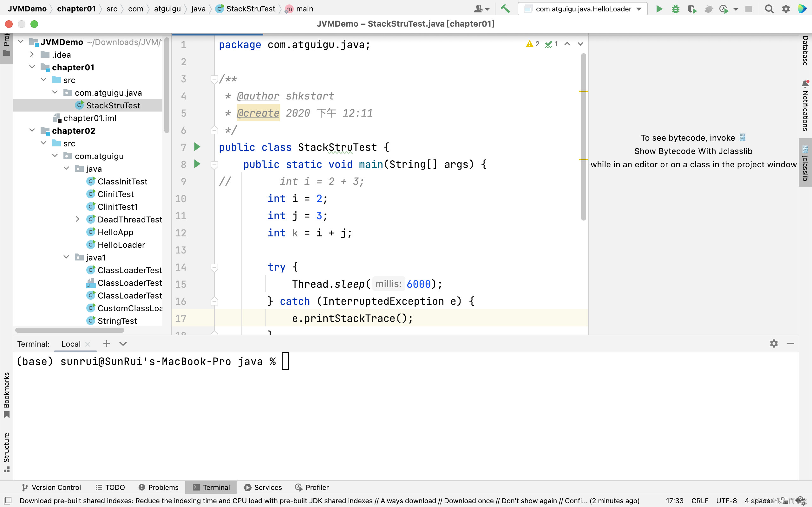Open IDE settings gear in top toolbar
Screen dimensions: 812x507
pos(786,9)
